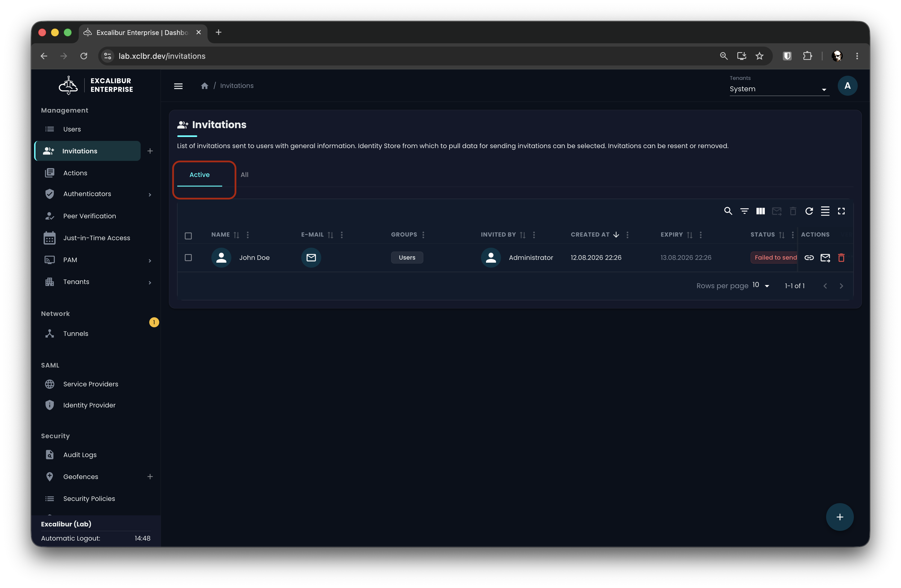Copy invitation link for John Doe

(809, 257)
